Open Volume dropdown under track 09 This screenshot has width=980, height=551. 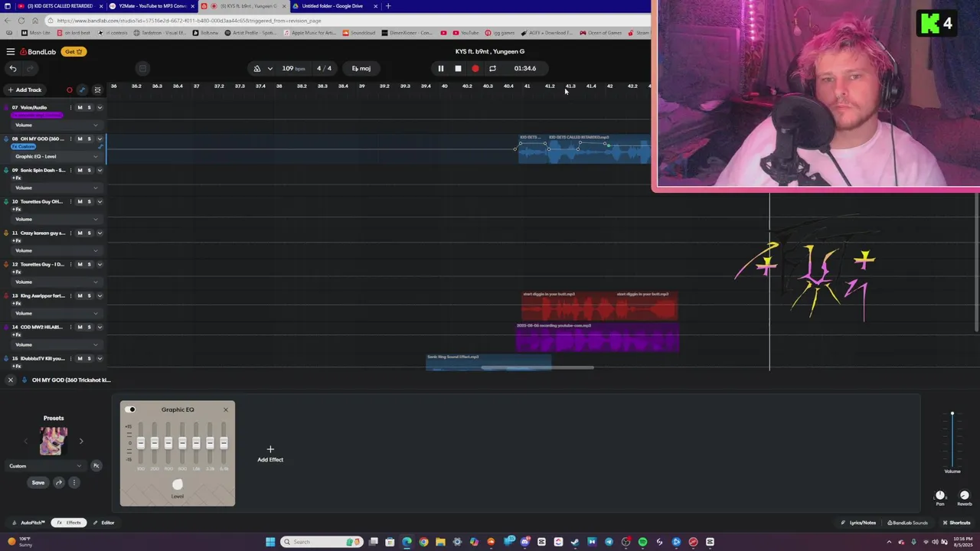point(57,187)
